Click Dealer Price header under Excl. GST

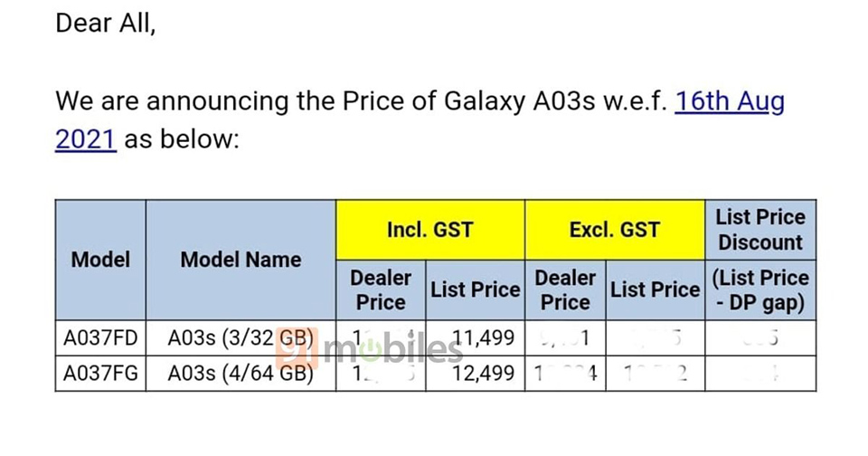[565, 290]
